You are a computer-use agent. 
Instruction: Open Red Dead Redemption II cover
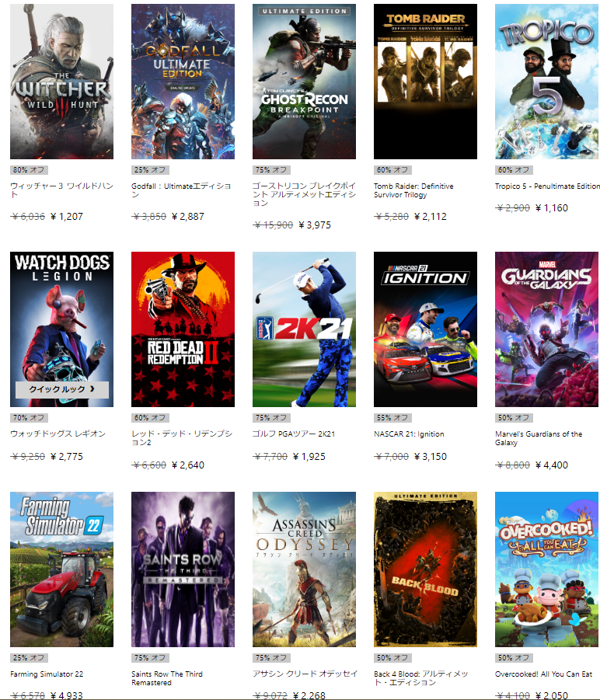(183, 329)
